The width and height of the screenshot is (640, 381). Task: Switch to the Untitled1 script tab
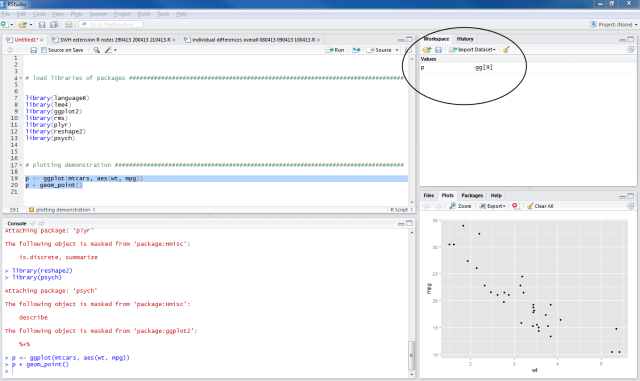point(26,40)
